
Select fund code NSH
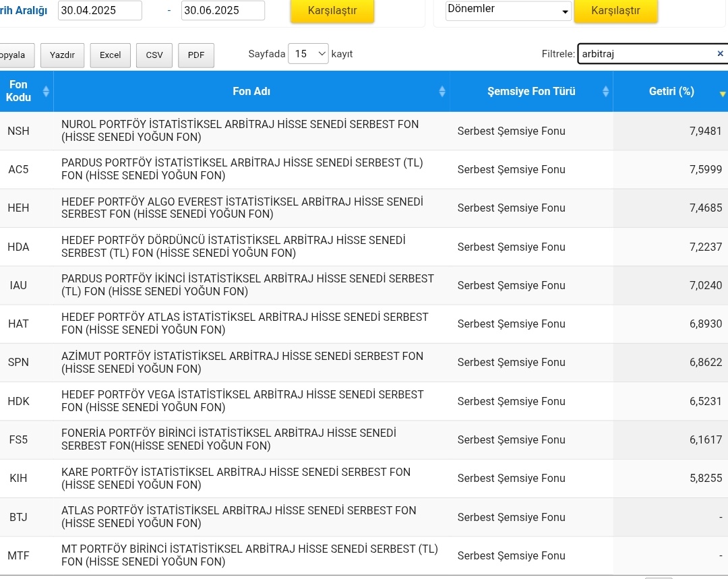point(19,131)
